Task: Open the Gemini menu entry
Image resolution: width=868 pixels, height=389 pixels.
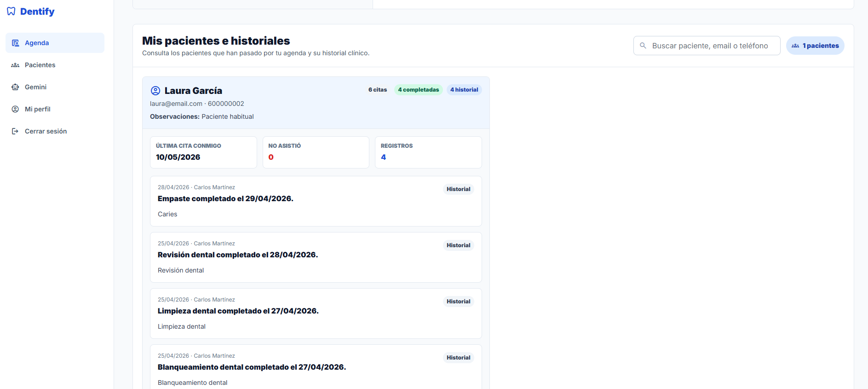Action: pyautogui.click(x=55, y=87)
